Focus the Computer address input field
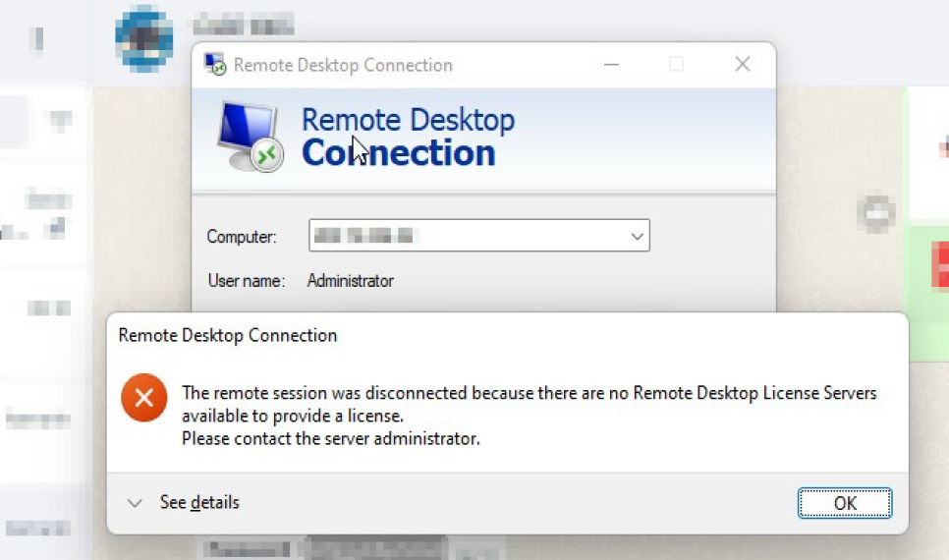 tap(467, 237)
